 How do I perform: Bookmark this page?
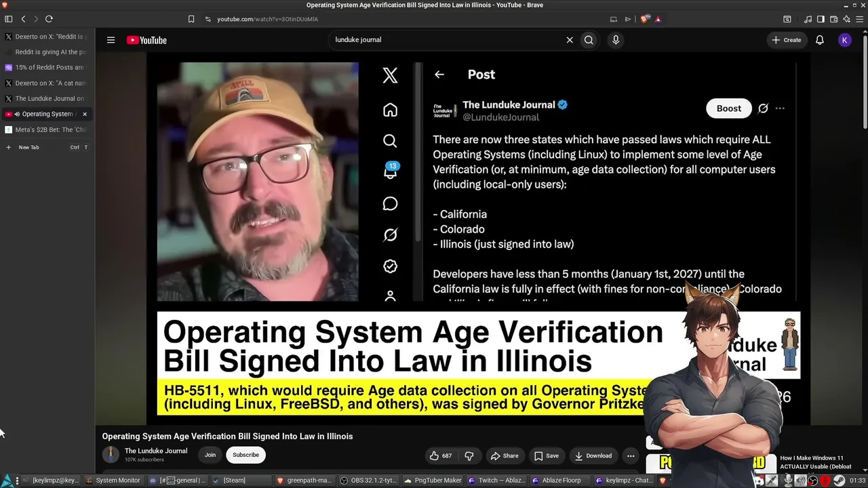[x=191, y=19]
